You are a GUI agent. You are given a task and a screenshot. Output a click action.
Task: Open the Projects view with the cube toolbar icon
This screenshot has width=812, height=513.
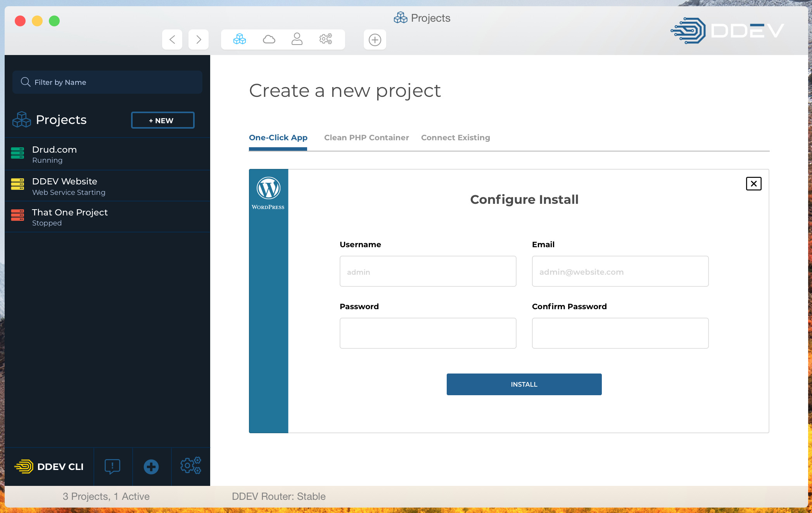click(238, 39)
